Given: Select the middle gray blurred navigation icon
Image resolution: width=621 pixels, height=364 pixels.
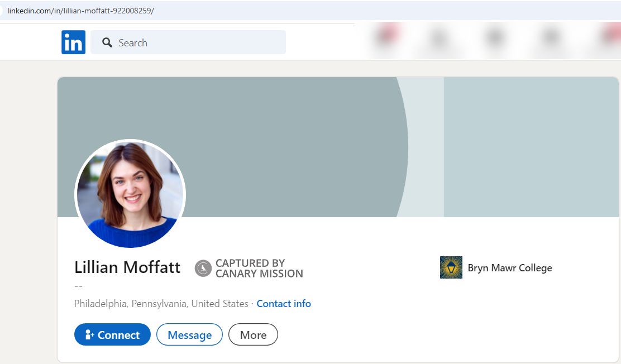Looking at the screenshot, I should click(x=494, y=39).
